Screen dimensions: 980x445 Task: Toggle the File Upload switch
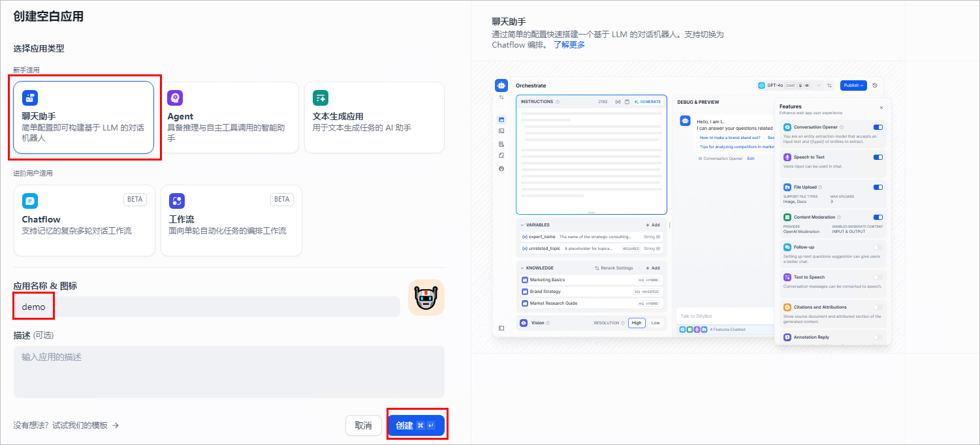[x=878, y=187]
